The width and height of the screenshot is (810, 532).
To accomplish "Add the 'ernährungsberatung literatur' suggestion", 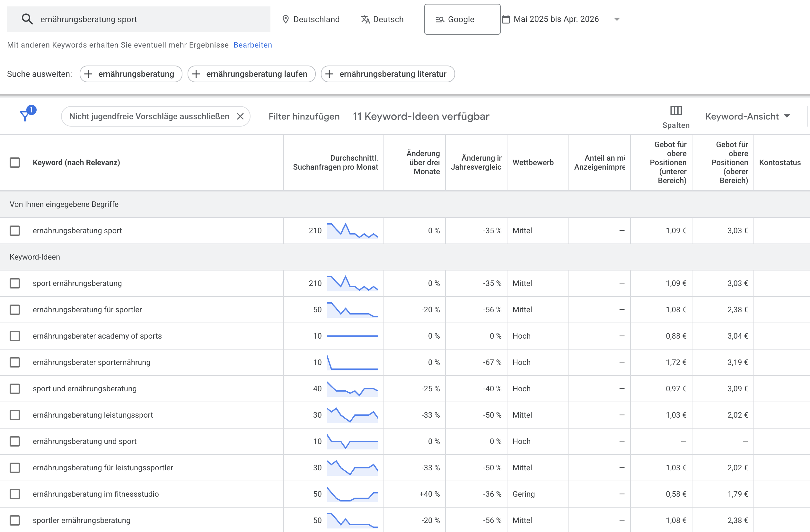I will [x=388, y=74].
